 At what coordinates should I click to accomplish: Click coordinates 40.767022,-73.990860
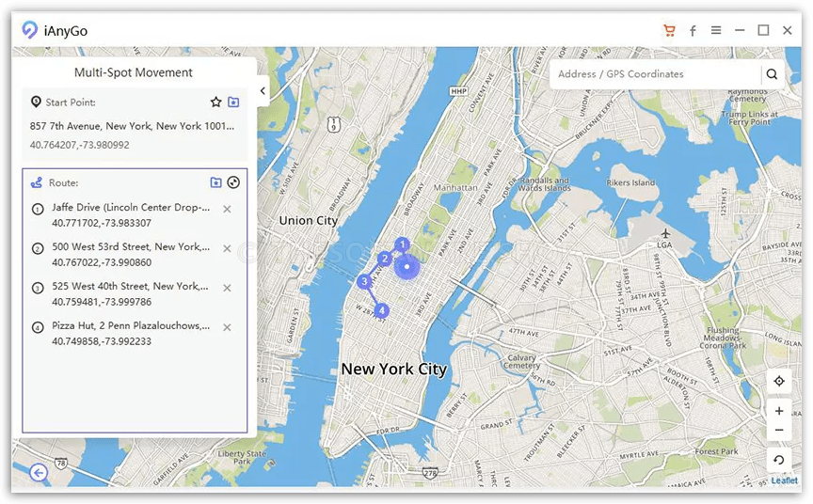click(102, 262)
